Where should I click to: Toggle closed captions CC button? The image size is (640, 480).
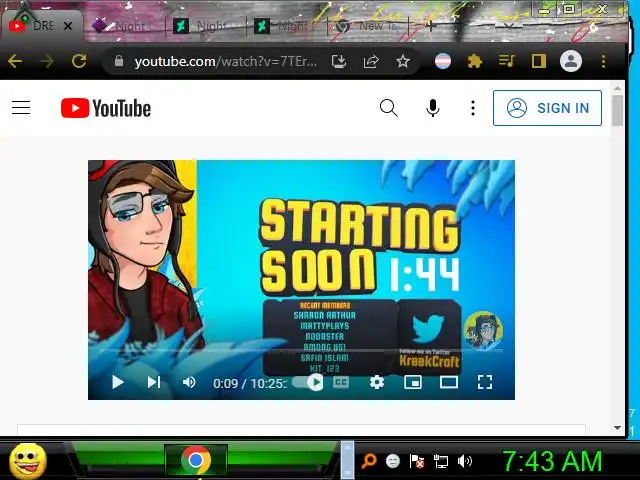point(341,382)
